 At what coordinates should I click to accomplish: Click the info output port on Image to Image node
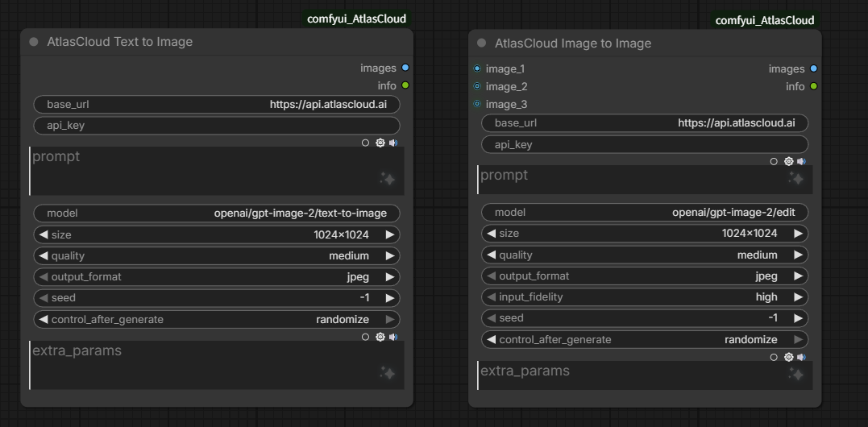(x=813, y=86)
